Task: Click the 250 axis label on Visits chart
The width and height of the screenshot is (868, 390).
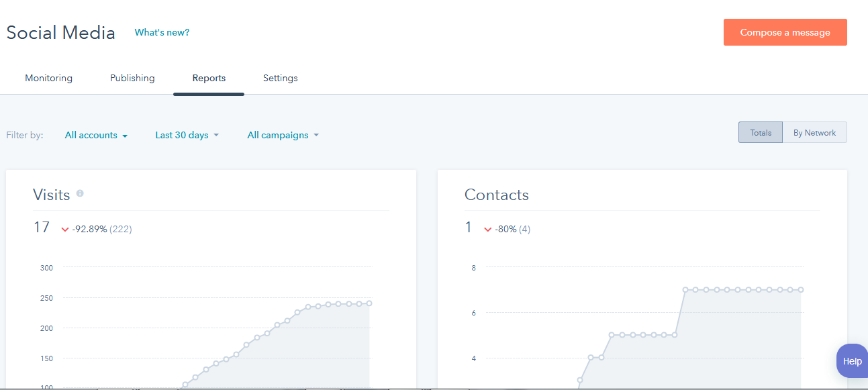Action: point(46,297)
